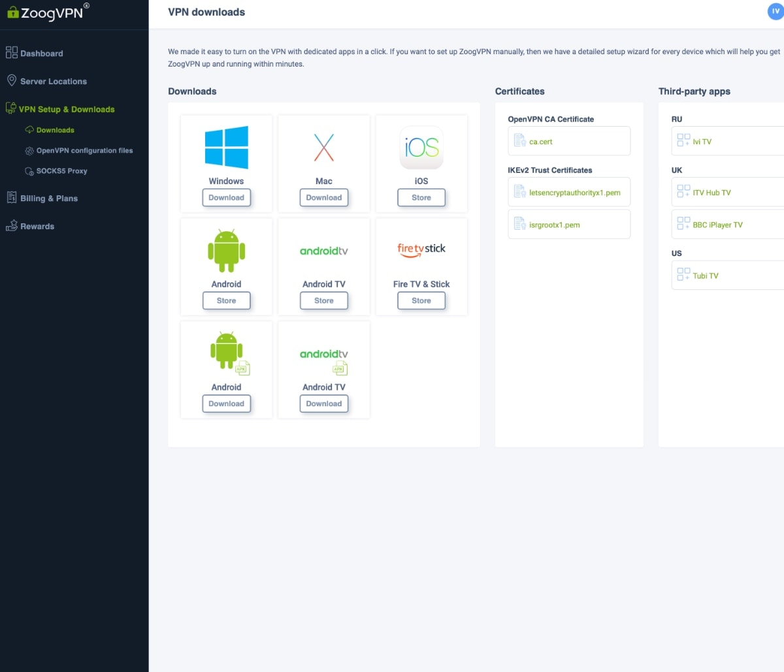This screenshot has height=672, width=784.
Task: Click the Fire TV & Stick label
Action: coord(421,284)
